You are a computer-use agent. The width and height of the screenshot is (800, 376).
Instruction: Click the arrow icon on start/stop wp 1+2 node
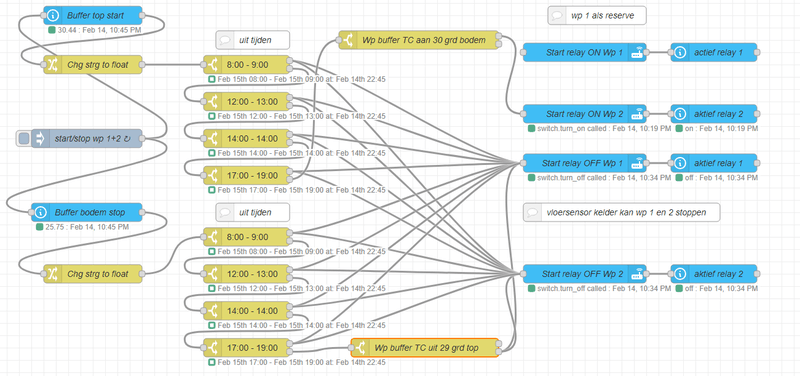41,138
